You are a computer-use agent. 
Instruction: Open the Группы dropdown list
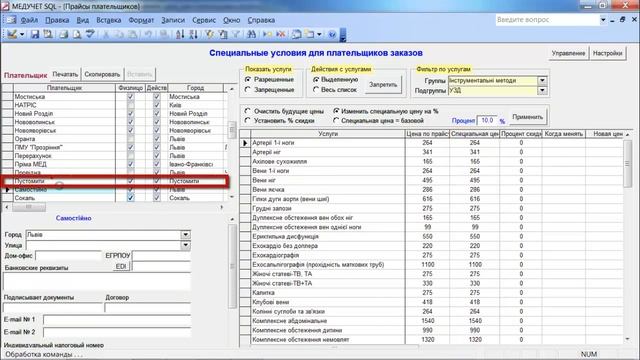tap(542, 80)
